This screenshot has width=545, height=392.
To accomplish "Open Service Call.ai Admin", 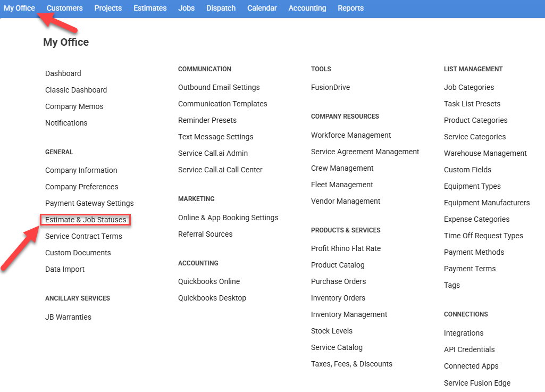I will pos(213,153).
